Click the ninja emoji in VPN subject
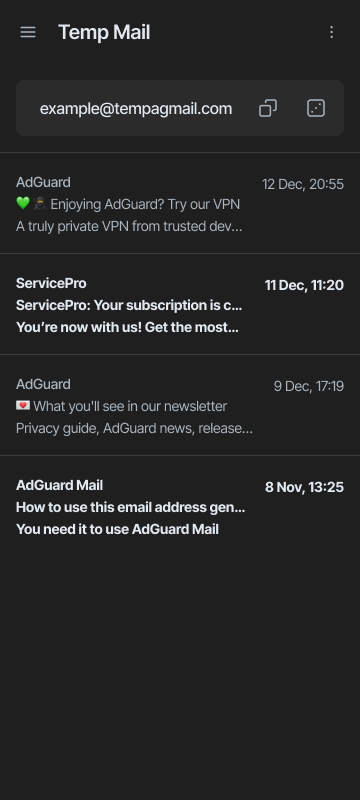 [x=40, y=204]
